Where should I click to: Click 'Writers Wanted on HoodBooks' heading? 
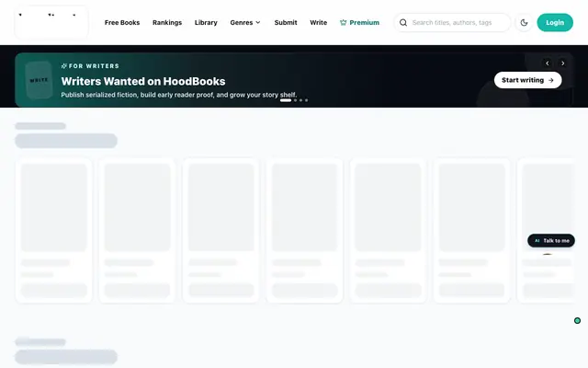[143, 81]
